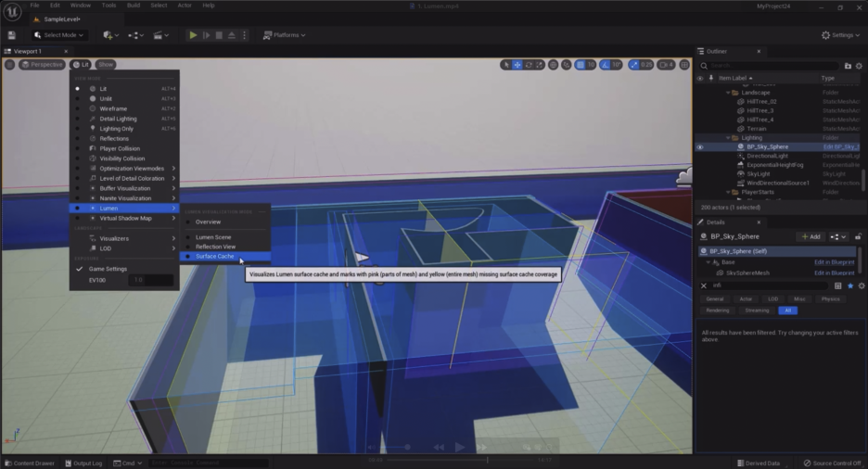This screenshot has height=469, width=868.
Task: Open the Settings gear dropdown
Action: click(x=840, y=35)
